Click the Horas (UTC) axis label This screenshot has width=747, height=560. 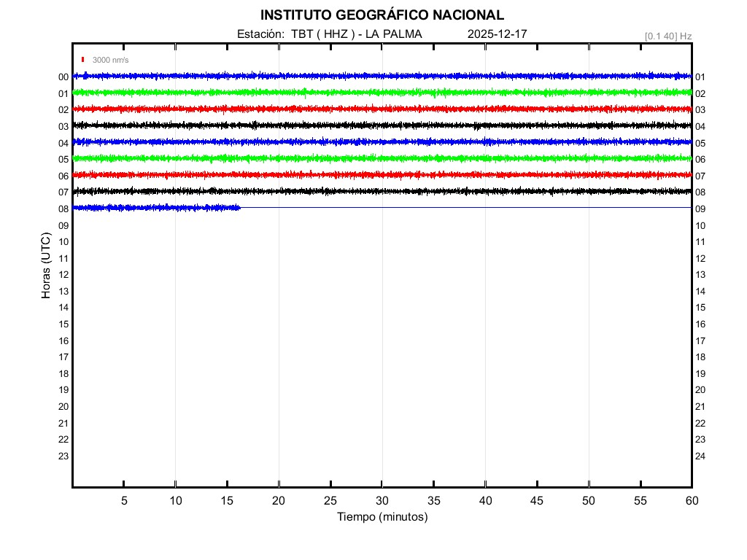pyautogui.click(x=46, y=266)
